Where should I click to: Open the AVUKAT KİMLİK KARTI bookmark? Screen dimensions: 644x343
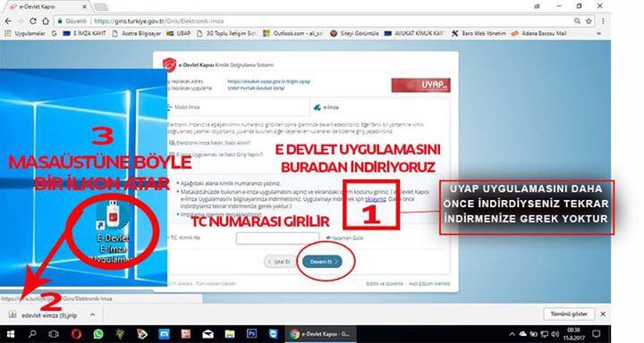coord(414,34)
